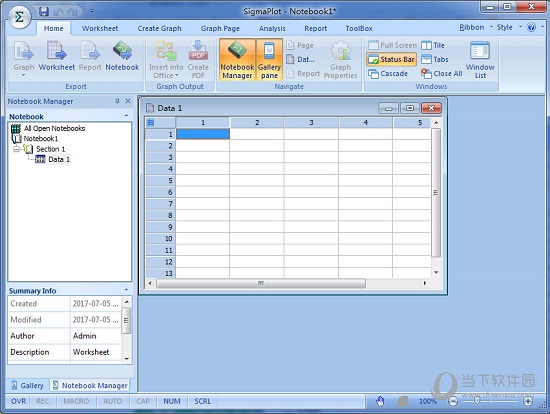The height and width of the screenshot is (414, 550).
Task: Tile the open windows
Action: click(433, 45)
